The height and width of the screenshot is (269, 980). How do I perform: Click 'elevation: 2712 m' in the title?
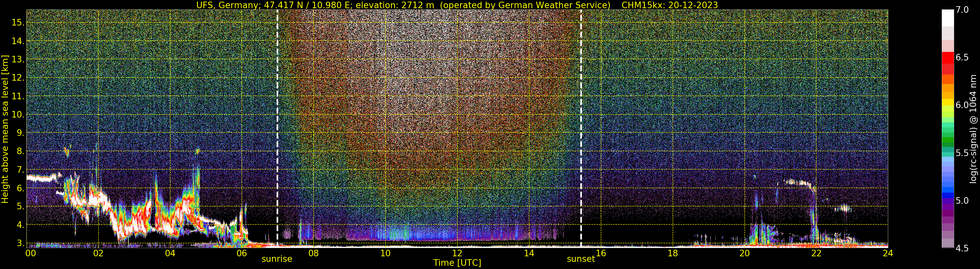395,5
